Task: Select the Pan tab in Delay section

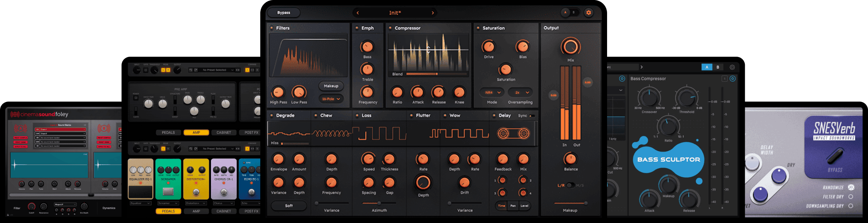Action: coord(513,206)
